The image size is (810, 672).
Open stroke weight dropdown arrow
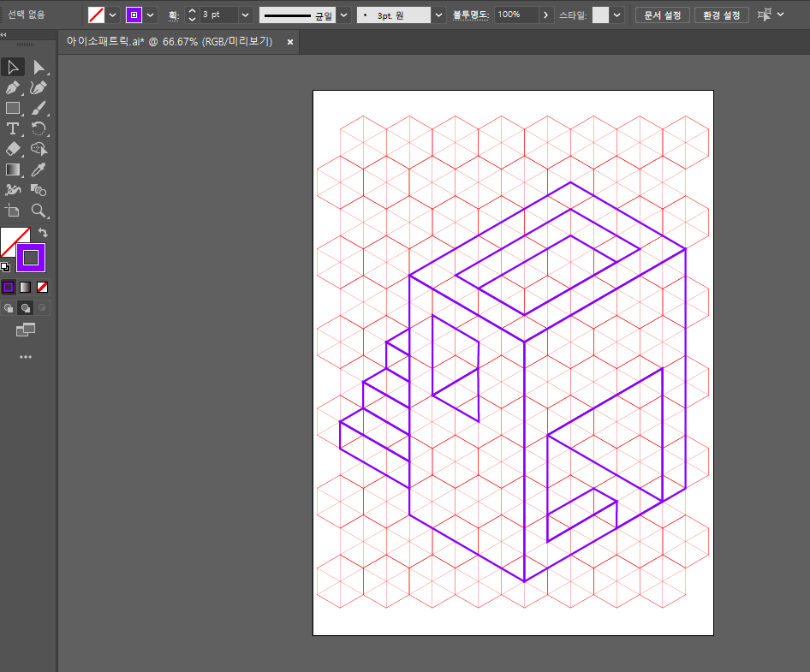coord(246,15)
